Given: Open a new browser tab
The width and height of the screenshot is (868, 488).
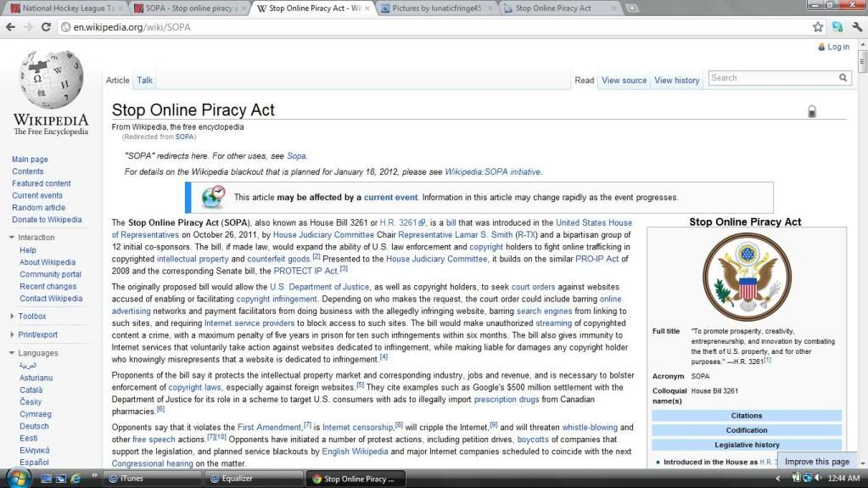Looking at the screenshot, I should pyautogui.click(x=631, y=8).
